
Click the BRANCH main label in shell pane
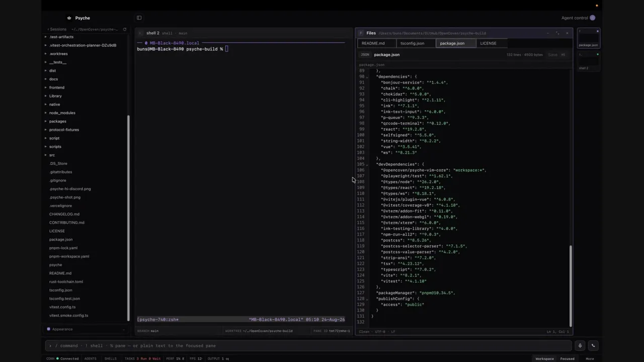coord(148,331)
